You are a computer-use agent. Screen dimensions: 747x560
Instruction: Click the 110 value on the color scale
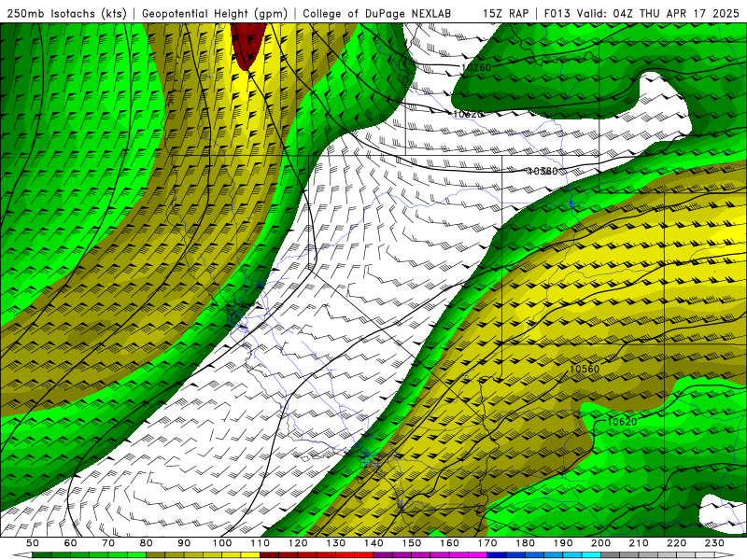coord(261,543)
